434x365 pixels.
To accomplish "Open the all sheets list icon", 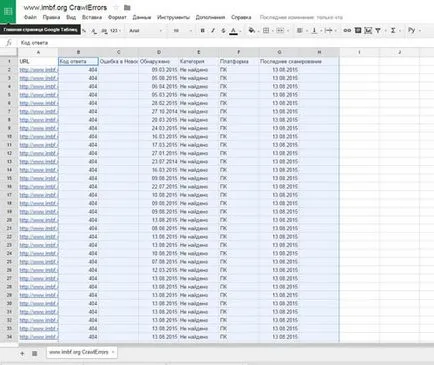I will (34, 353).
